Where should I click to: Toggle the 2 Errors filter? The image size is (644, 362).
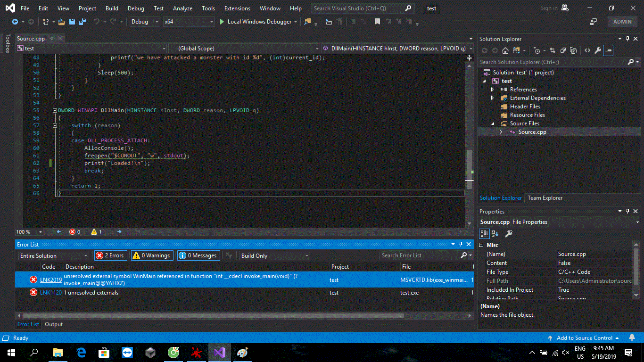pyautogui.click(x=110, y=255)
